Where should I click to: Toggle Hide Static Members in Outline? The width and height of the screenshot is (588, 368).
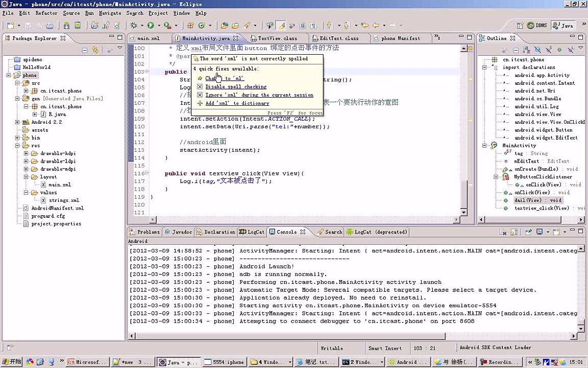point(549,50)
